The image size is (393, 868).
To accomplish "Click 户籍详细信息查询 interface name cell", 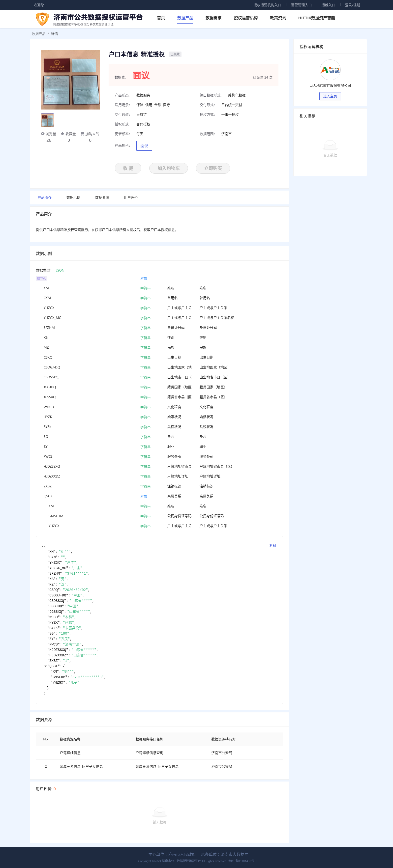I will pos(149,753).
